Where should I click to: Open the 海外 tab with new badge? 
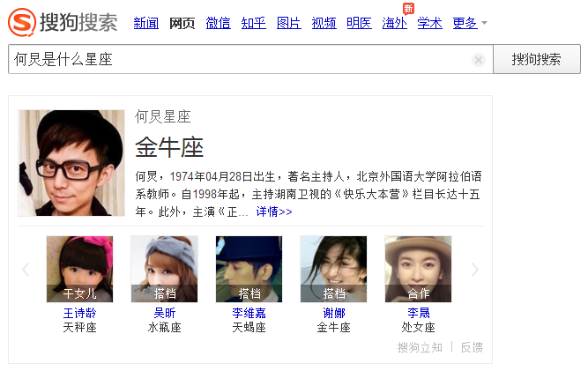(x=395, y=23)
